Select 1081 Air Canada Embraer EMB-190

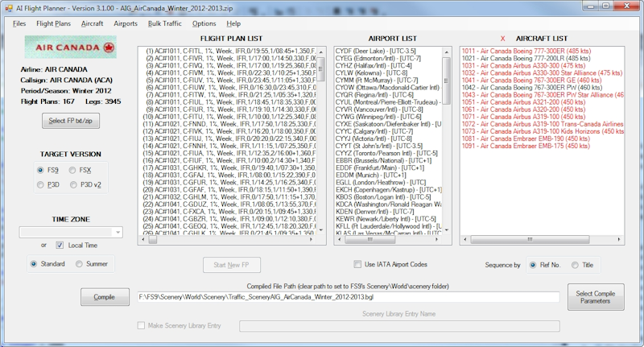(x=526, y=138)
